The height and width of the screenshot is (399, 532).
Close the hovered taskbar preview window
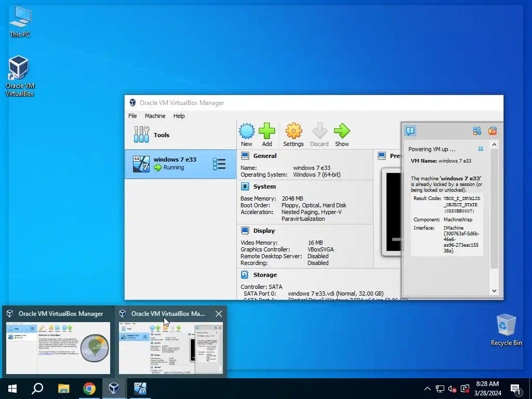(x=219, y=314)
